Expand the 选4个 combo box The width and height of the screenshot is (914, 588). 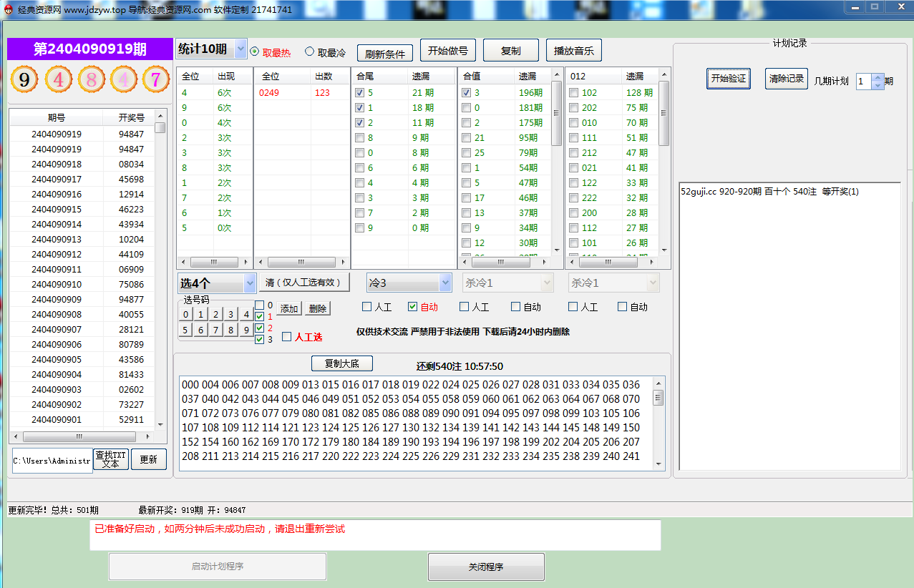pos(249,283)
